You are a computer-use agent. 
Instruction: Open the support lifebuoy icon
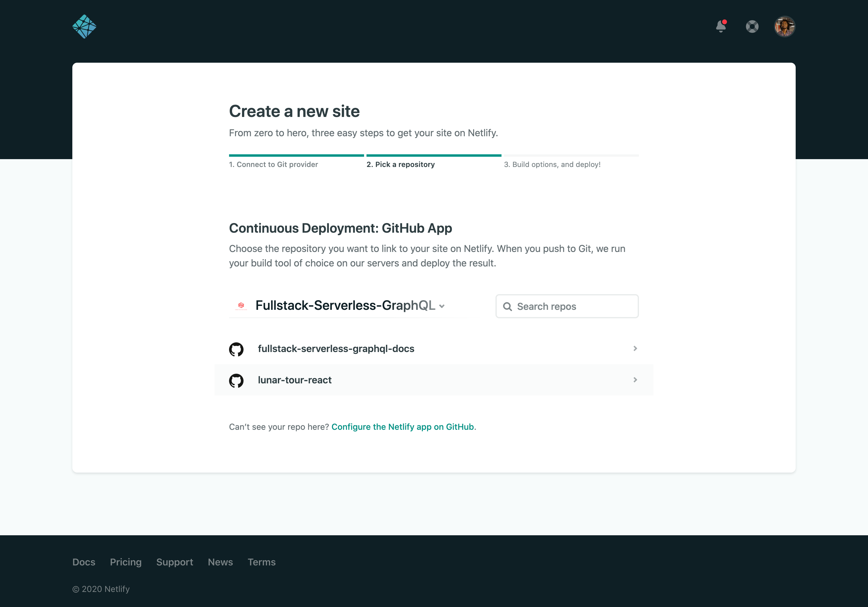(x=752, y=27)
